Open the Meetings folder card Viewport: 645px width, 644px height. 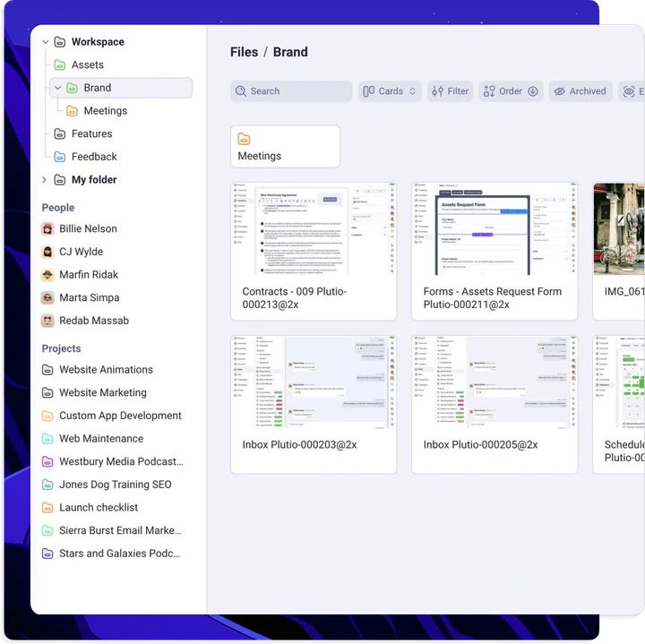point(285,147)
